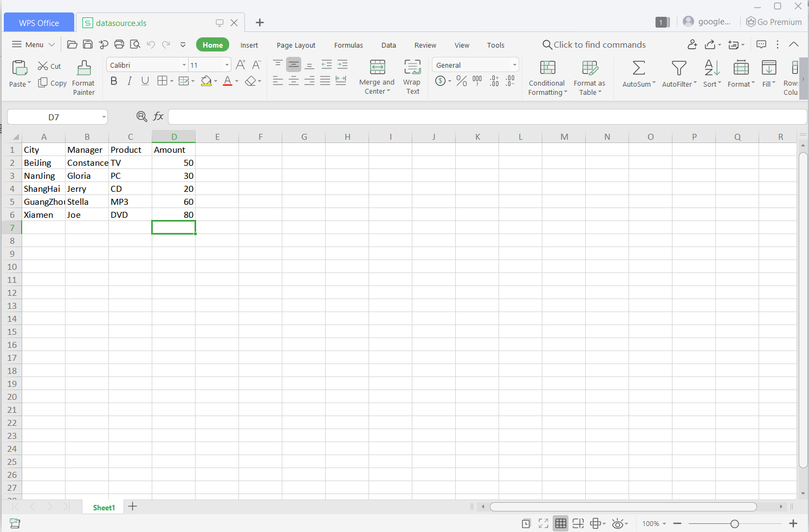Click the Click to find commands search box

[594, 44]
